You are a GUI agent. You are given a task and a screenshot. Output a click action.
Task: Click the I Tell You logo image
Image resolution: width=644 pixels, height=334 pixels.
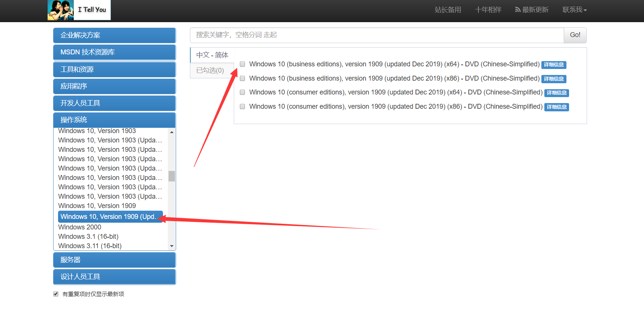(79, 10)
